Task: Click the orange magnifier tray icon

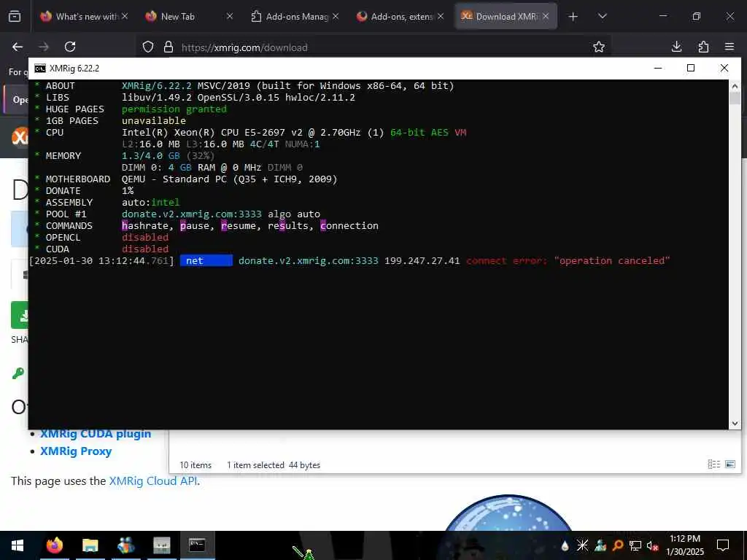Action: tap(618, 545)
